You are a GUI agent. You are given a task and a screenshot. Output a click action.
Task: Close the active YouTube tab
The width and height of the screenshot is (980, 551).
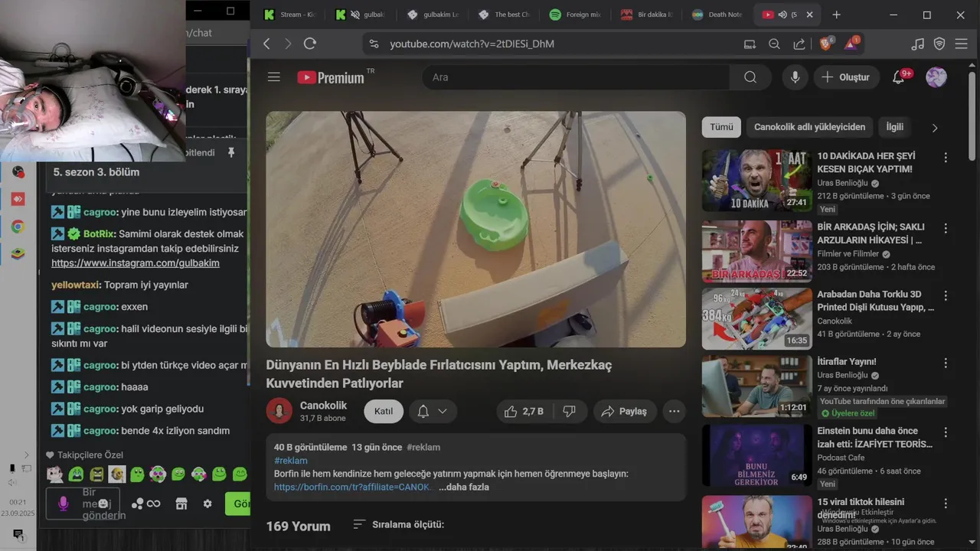[809, 15]
